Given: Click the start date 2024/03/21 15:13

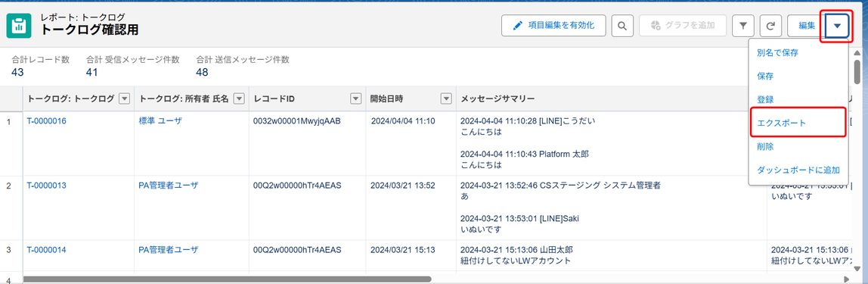Looking at the screenshot, I should (x=403, y=250).
